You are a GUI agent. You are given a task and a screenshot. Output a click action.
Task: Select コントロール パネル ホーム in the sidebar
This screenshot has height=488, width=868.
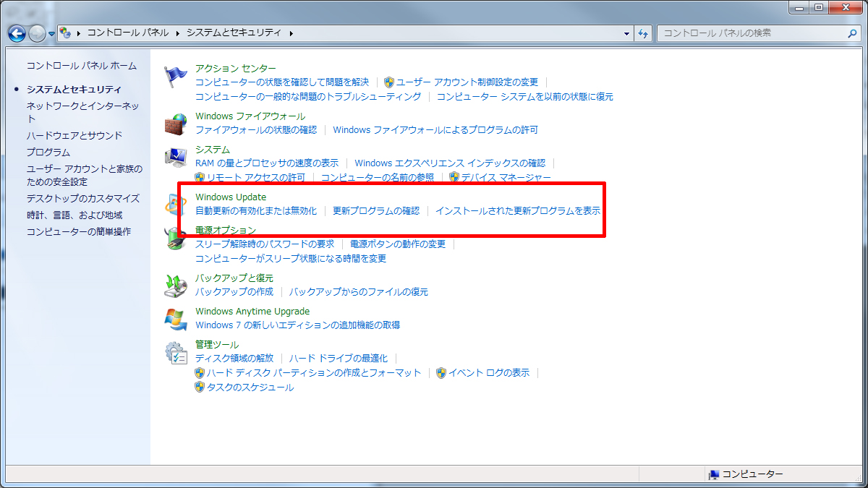(81, 66)
